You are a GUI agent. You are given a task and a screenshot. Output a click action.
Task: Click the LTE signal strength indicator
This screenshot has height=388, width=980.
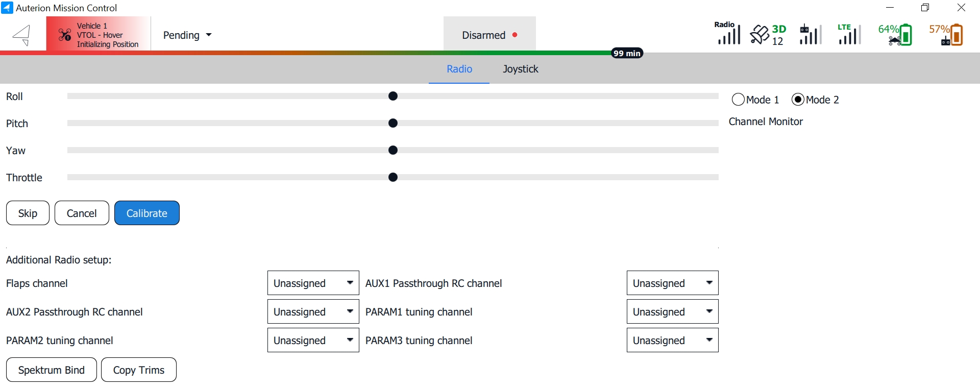click(x=849, y=34)
